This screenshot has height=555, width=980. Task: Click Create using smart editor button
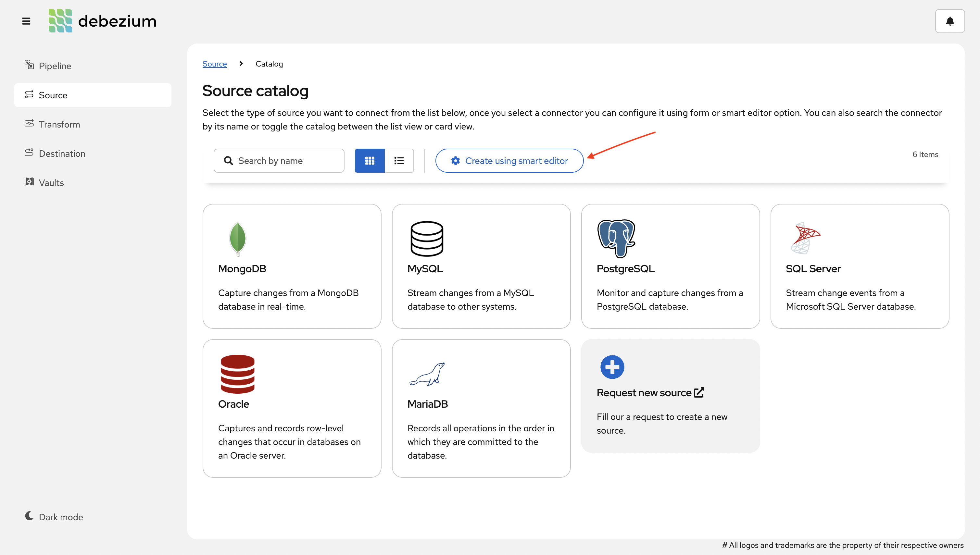509,160
